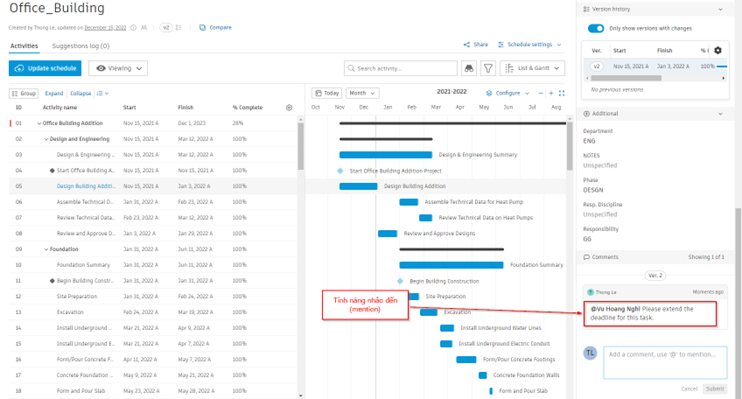This screenshot has height=399, width=742.
Task: Open version table gear settings
Action: click(718, 50)
